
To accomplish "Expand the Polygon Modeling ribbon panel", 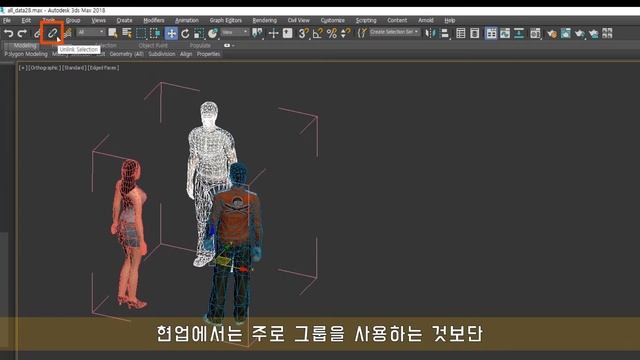I will 26,54.
